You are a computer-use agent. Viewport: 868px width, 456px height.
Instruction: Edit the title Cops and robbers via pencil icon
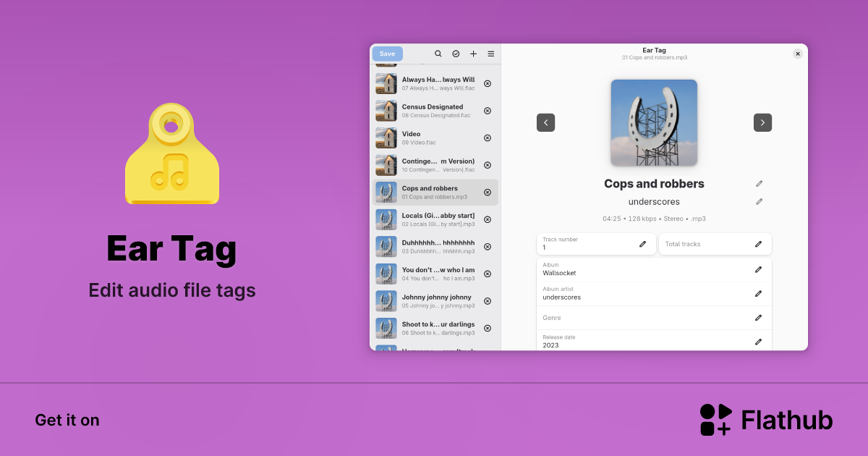[759, 183]
